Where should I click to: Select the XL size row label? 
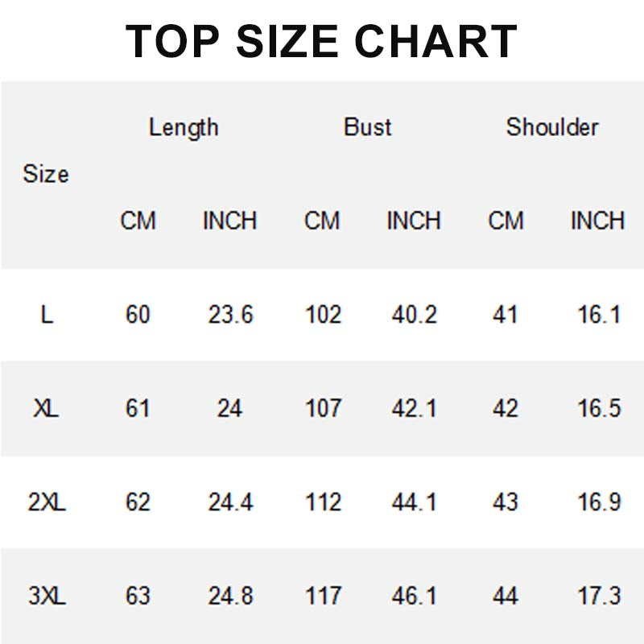(x=47, y=409)
